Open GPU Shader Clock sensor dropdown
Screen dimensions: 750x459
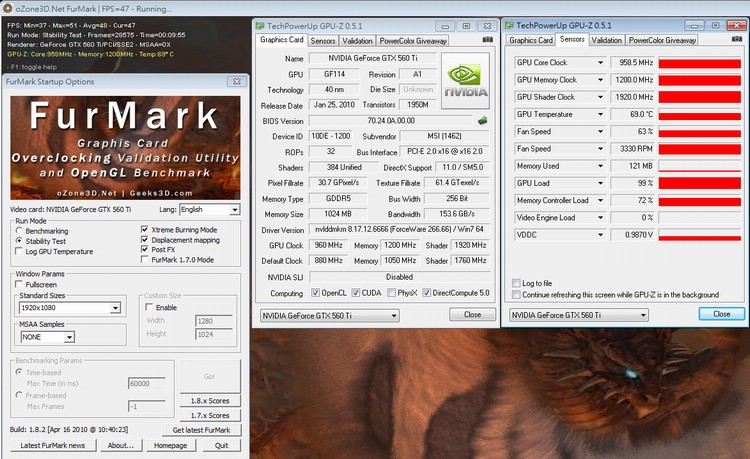(600, 97)
